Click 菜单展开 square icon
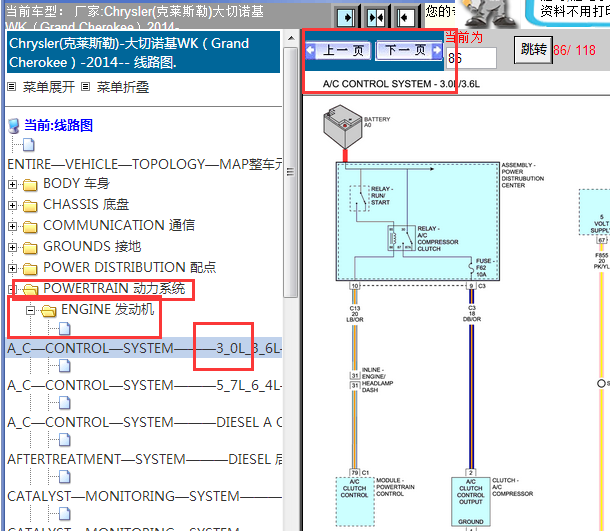 (x=12, y=87)
